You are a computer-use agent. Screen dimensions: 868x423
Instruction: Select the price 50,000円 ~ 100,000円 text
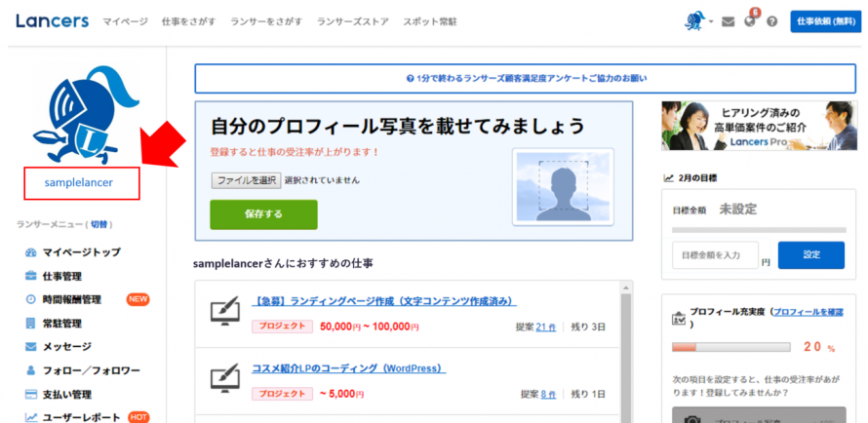click(x=370, y=327)
